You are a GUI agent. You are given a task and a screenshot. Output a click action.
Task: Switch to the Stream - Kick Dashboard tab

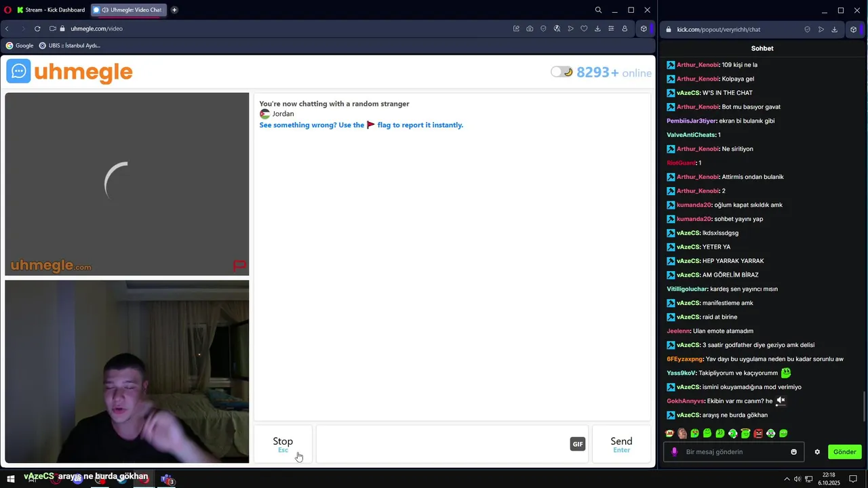pyautogui.click(x=51, y=10)
